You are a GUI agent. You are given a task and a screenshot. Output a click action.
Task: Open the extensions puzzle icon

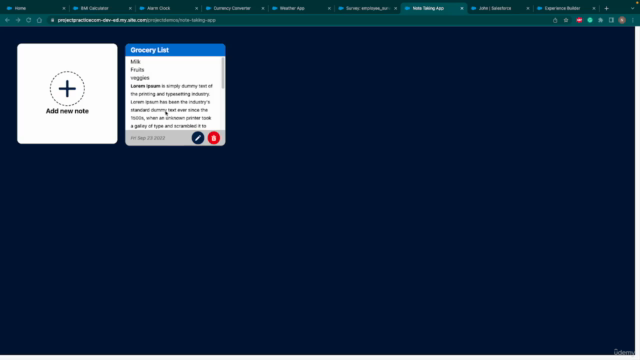point(600,20)
